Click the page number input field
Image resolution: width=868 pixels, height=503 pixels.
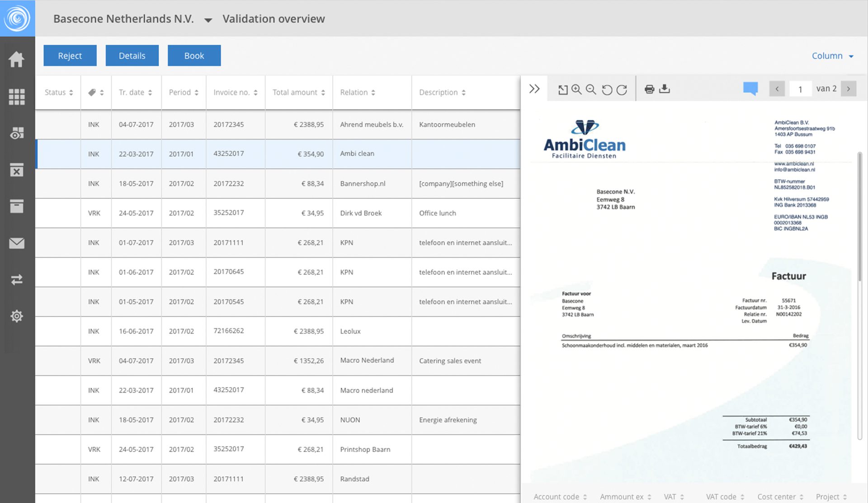click(800, 89)
